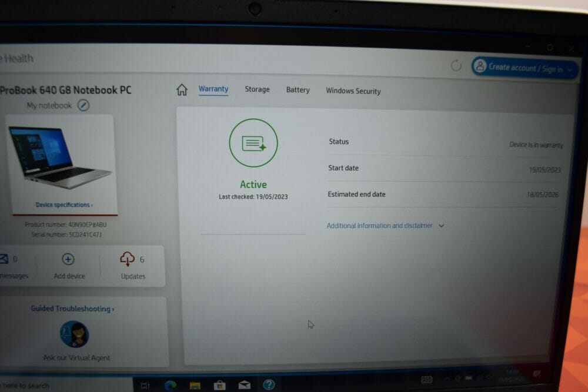
Task: Click the HP Support Assistant question mark icon
Action: [x=269, y=384]
